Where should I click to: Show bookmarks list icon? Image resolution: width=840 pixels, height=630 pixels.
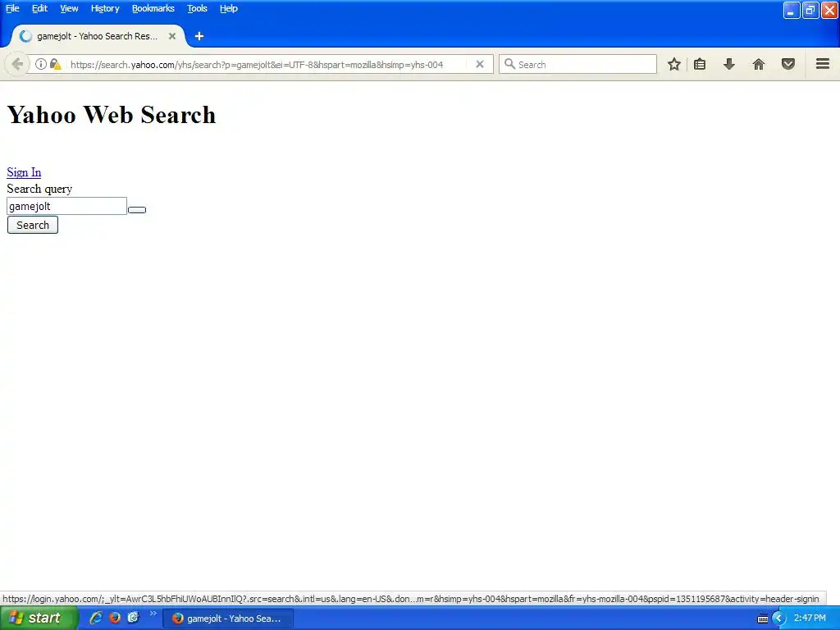tap(700, 64)
